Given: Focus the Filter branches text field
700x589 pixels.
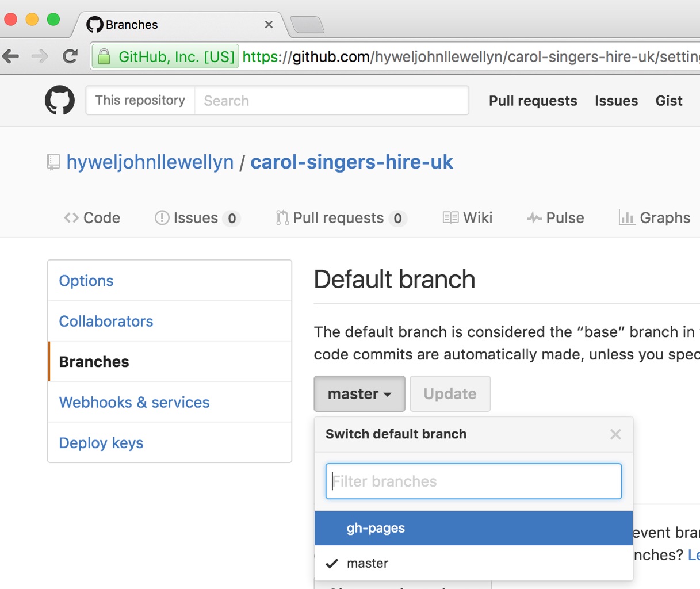Looking at the screenshot, I should (x=474, y=481).
